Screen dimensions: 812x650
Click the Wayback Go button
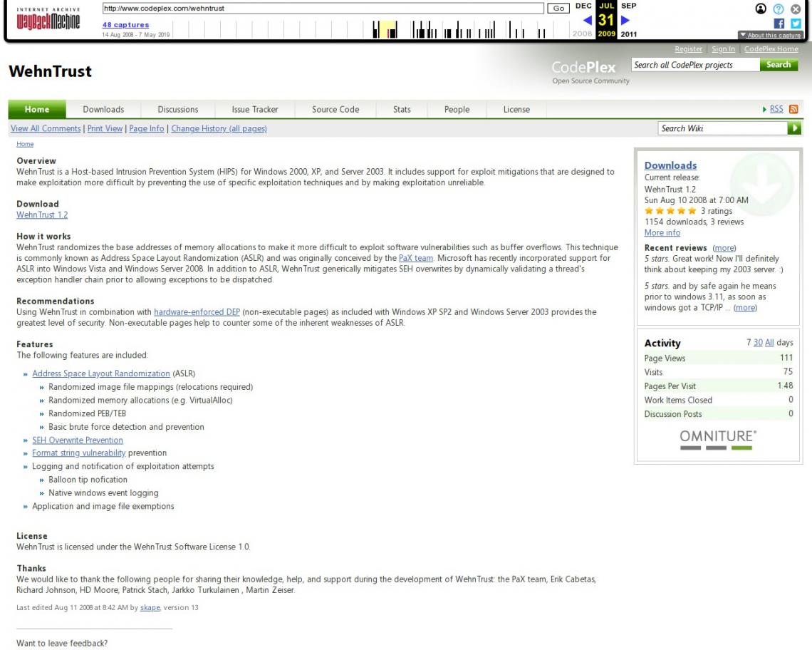(558, 9)
